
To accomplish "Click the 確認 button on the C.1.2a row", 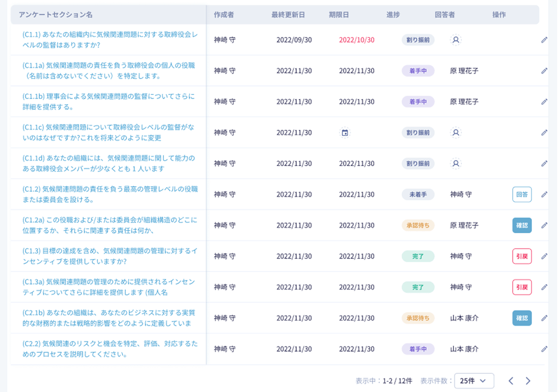I will pyautogui.click(x=522, y=225).
